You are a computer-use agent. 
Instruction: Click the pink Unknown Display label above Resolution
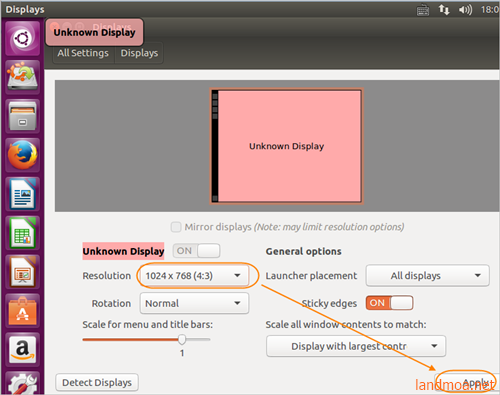coord(123,251)
